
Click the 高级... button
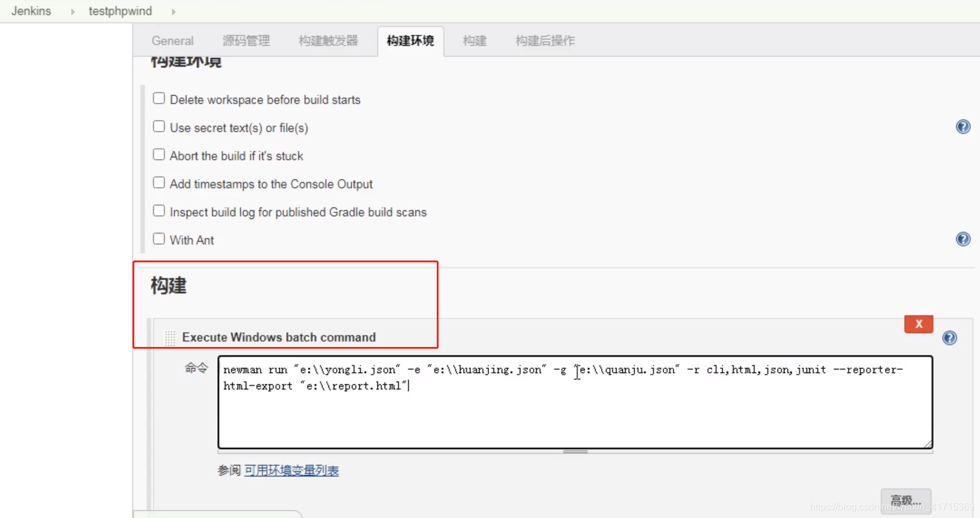click(x=906, y=500)
